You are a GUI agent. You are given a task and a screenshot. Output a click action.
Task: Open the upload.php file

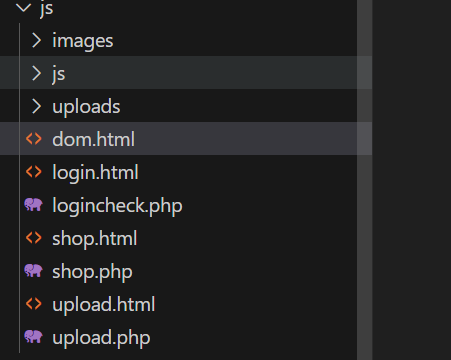101,338
